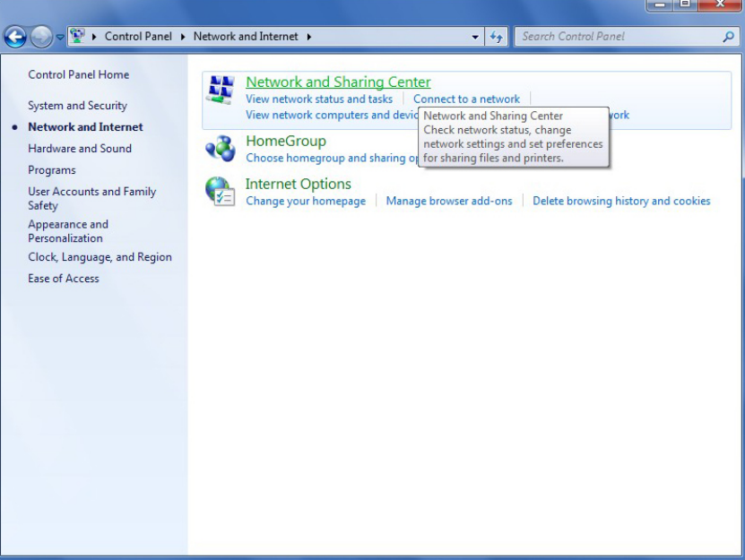Open Network and Sharing Center heading
This screenshot has height=560, width=745.
click(x=338, y=82)
